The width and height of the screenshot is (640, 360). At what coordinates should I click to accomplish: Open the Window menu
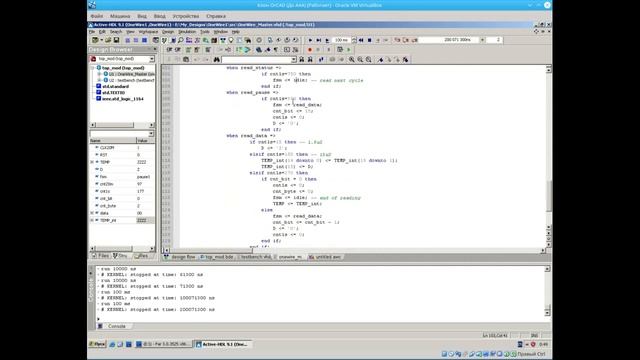pyautogui.click(x=221, y=31)
